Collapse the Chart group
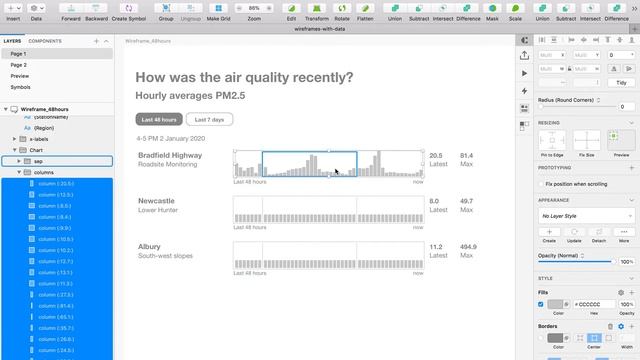The width and height of the screenshot is (640, 360). [15, 150]
